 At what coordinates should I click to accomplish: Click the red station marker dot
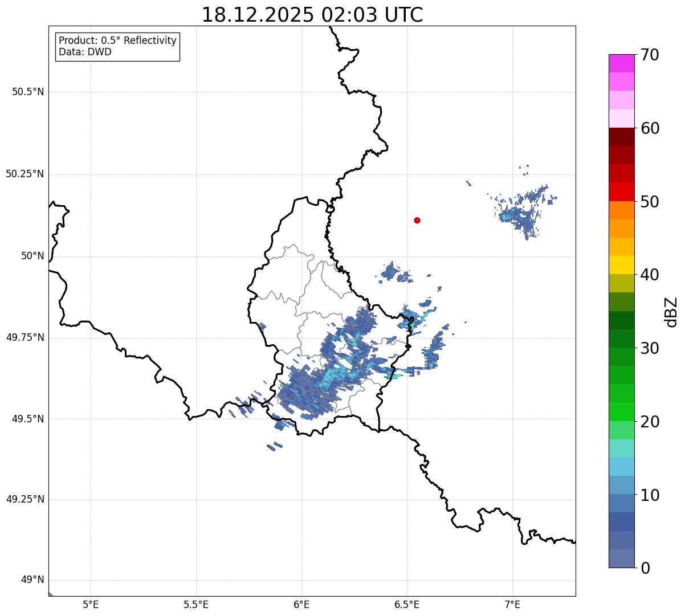pos(417,220)
